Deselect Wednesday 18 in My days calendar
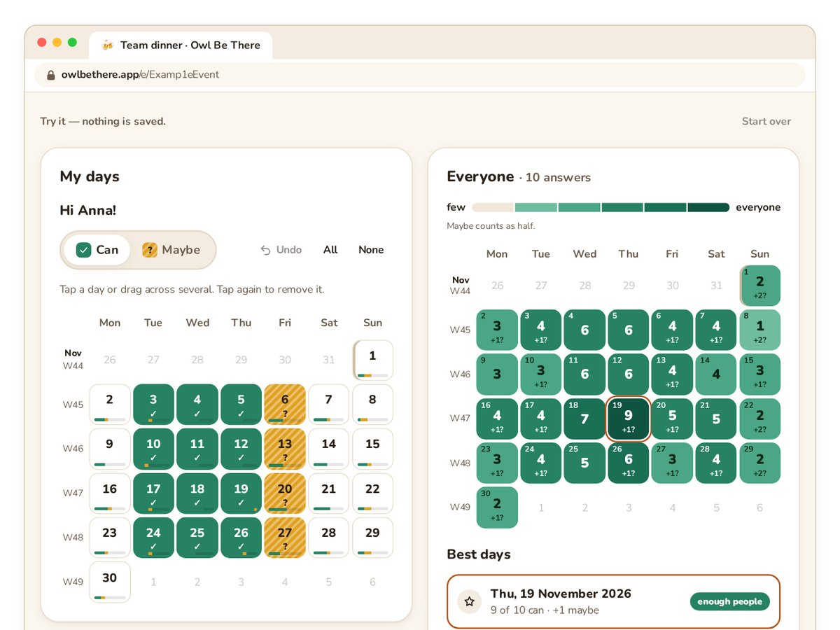 (197, 493)
